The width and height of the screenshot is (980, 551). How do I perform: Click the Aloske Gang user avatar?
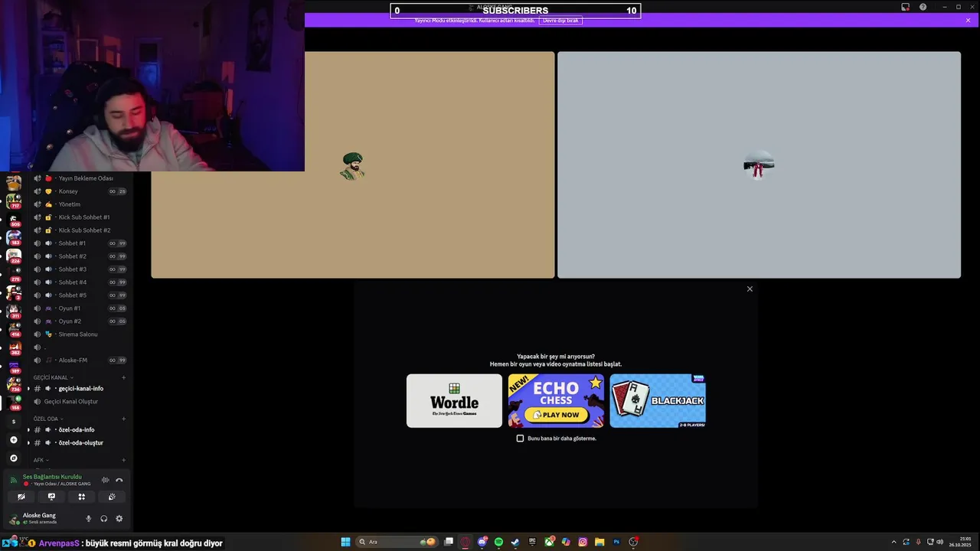point(14,520)
